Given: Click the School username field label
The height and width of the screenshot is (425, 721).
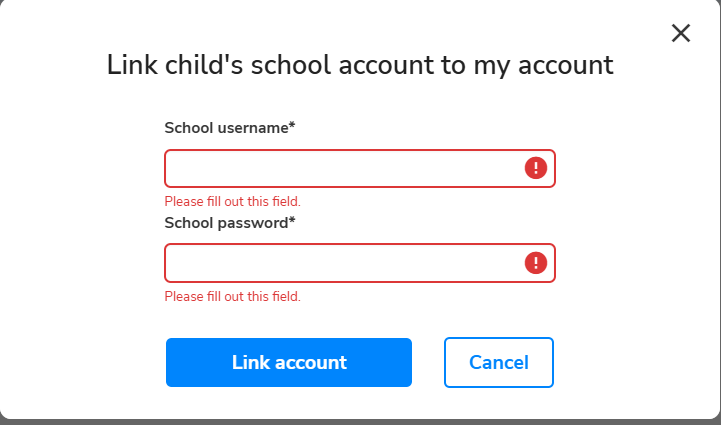Looking at the screenshot, I should click(226, 128).
